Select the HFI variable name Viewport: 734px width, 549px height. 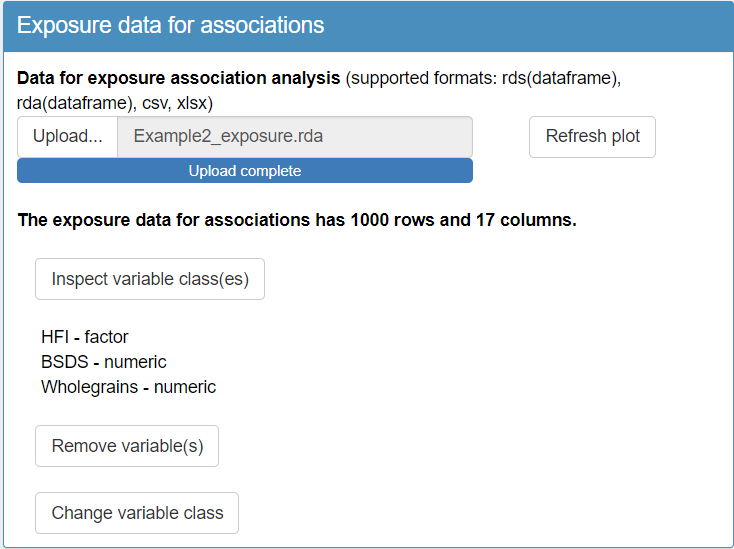click(x=54, y=337)
